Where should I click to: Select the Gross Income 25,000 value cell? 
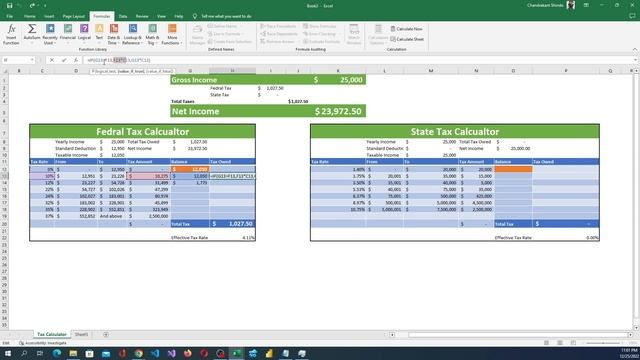tap(338, 80)
